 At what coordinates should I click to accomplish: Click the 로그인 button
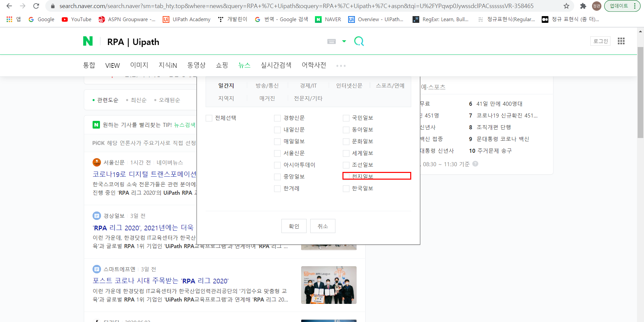pyautogui.click(x=600, y=41)
